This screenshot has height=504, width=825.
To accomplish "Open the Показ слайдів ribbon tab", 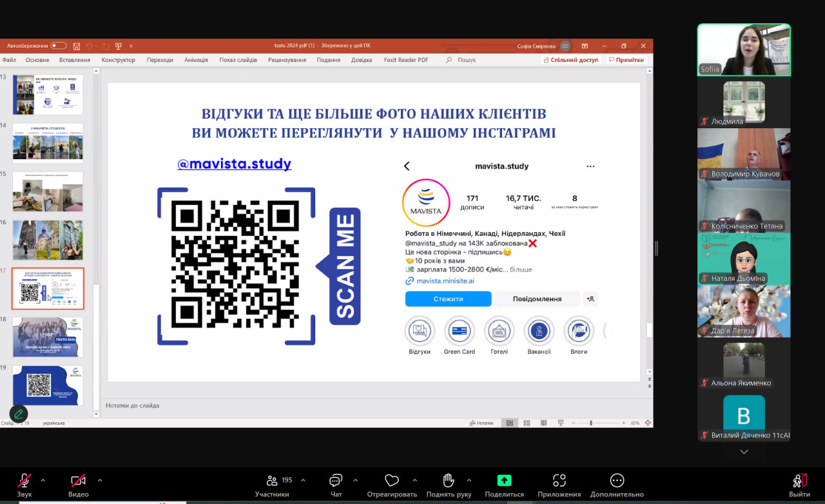I will 238,60.
